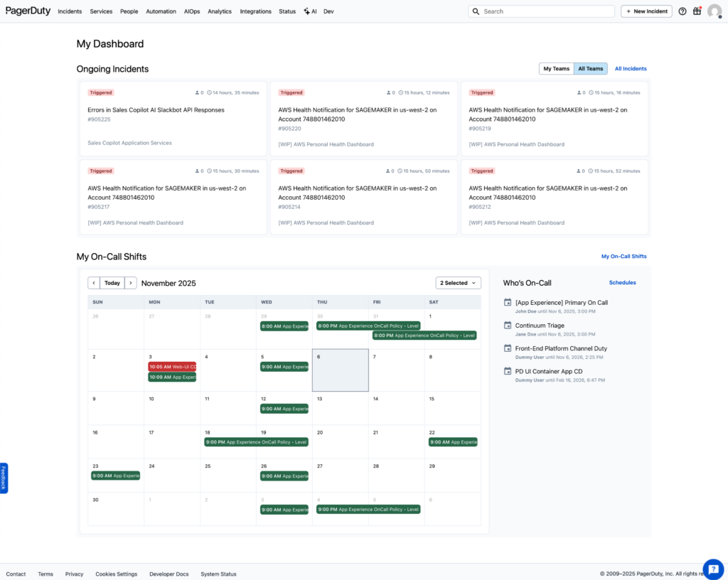Screen dimensions: 728x580
Task: Expand the 2 Selected calendar dropdown
Action: tap(458, 283)
